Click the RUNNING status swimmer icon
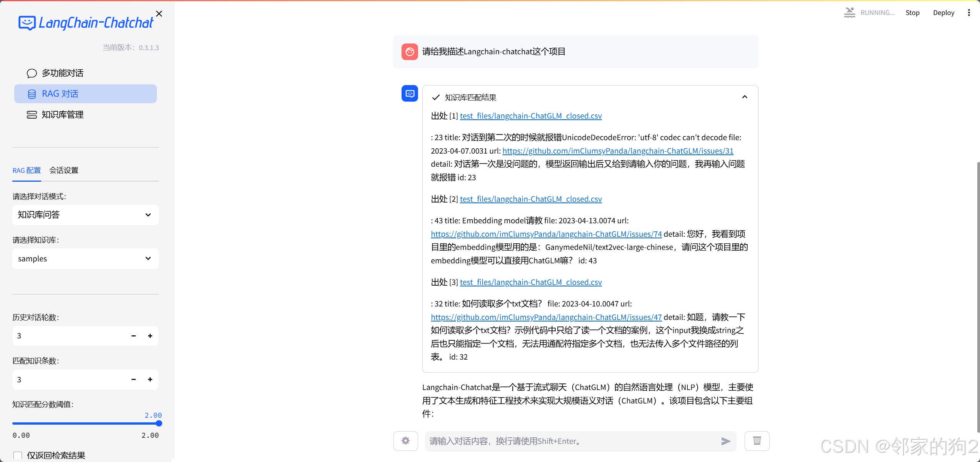 pos(850,13)
